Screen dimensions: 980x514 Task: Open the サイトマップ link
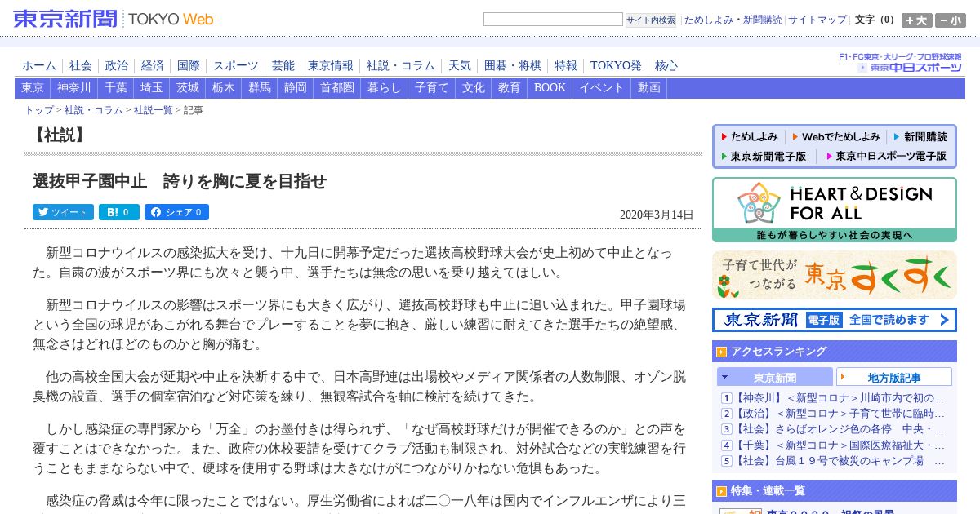click(817, 20)
